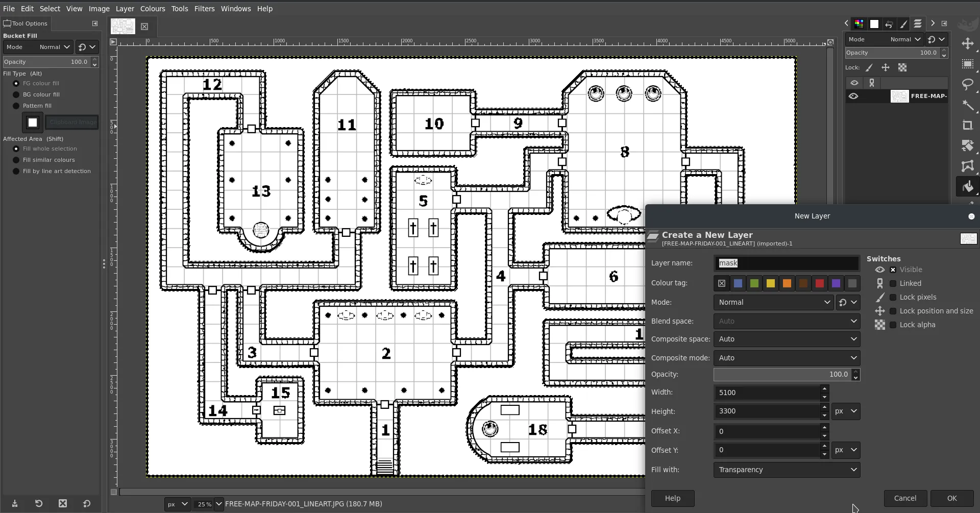
Task: Toggle the Visible switch in New Layer dialog
Action: coord(893,270)
